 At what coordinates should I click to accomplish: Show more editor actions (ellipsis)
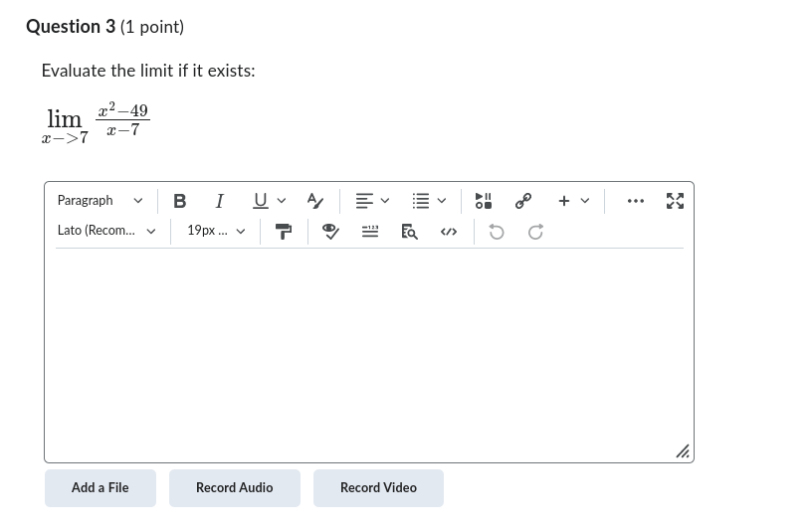click(636, 201)
